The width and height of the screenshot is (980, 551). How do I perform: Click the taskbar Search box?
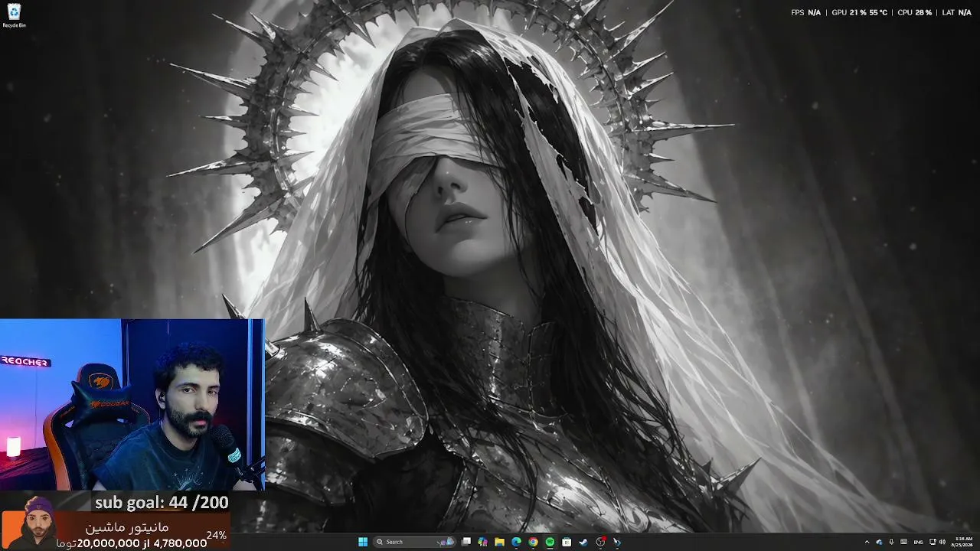414,542
